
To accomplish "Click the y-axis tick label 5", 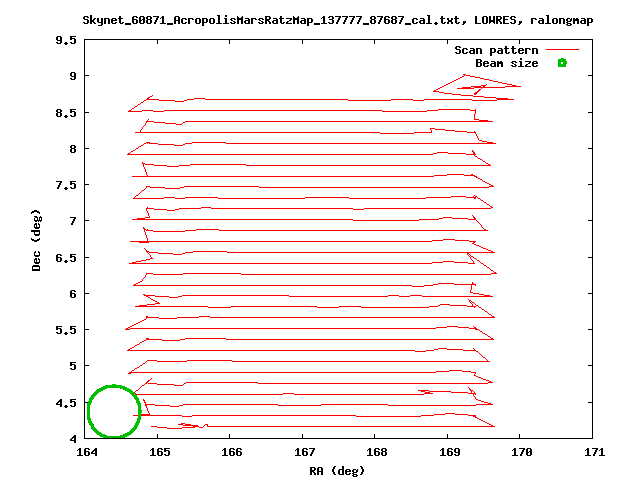I will click(x=73, y=366).
